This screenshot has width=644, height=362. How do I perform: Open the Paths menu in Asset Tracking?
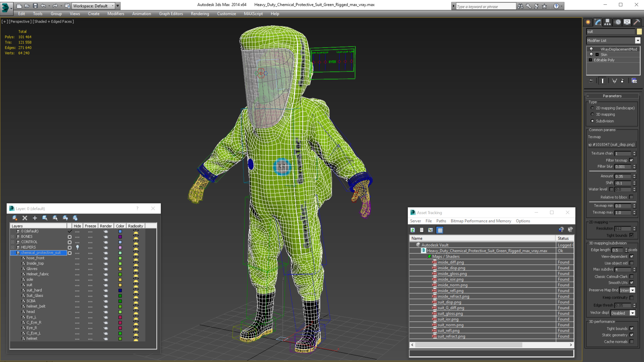tap(441, 221)
